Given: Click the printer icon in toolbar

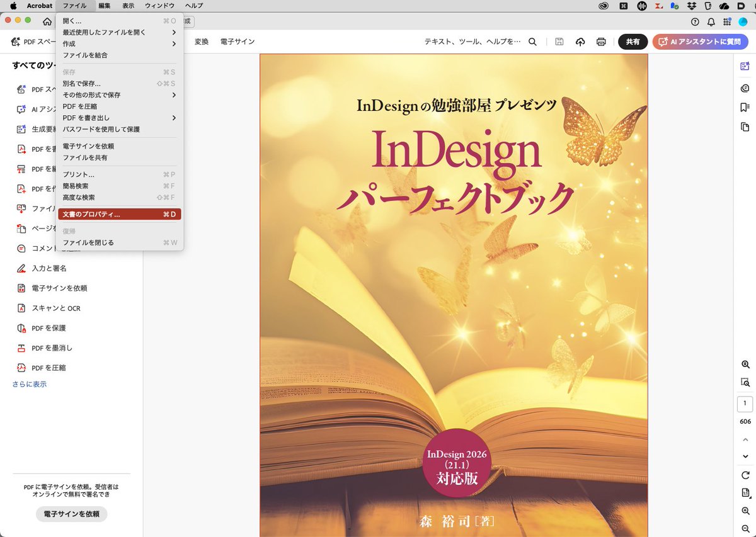Looking at the screenshot, I should click(601, 42).
